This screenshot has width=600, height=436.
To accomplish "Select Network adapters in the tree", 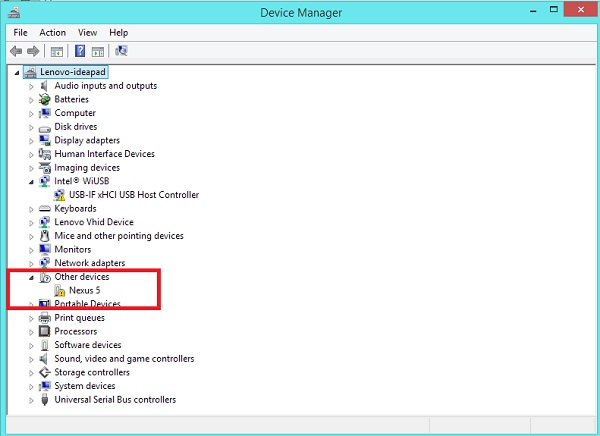I will pyautogui.click(x=89, y=263).
